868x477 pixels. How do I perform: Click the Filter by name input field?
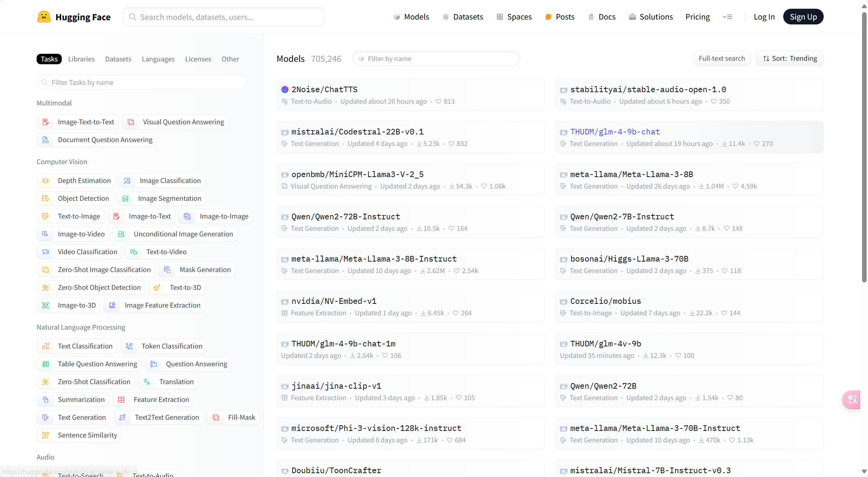click(x=436, y=58)
